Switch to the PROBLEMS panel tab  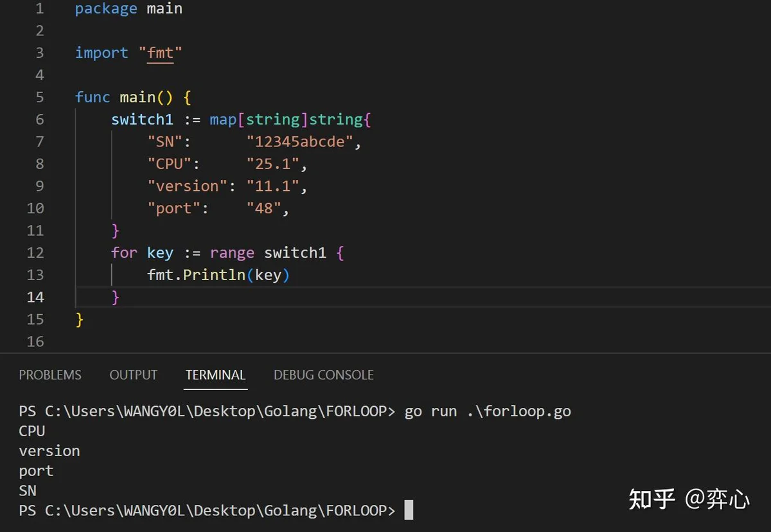click(50, 375)
